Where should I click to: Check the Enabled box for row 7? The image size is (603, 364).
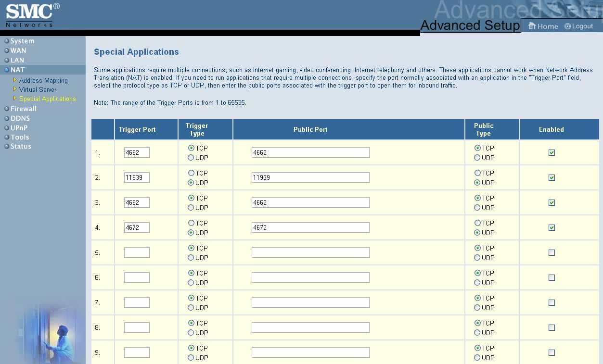(x=552, y=302)
